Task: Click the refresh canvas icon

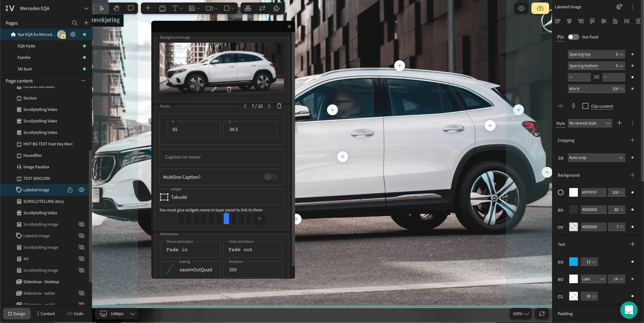Action: coord(542,314)
